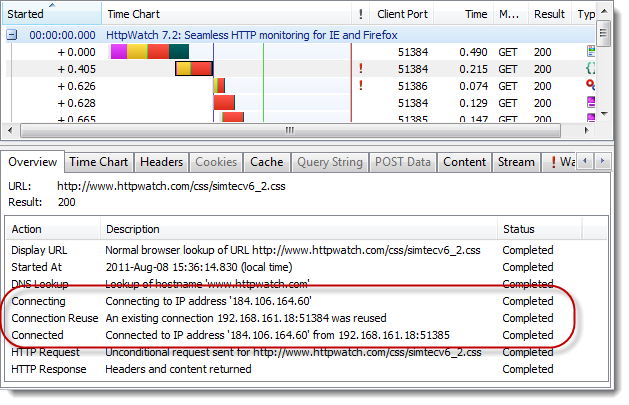Click the Action column header
The width and height of the screenshot is (629, 405).
tap(53, 229)
